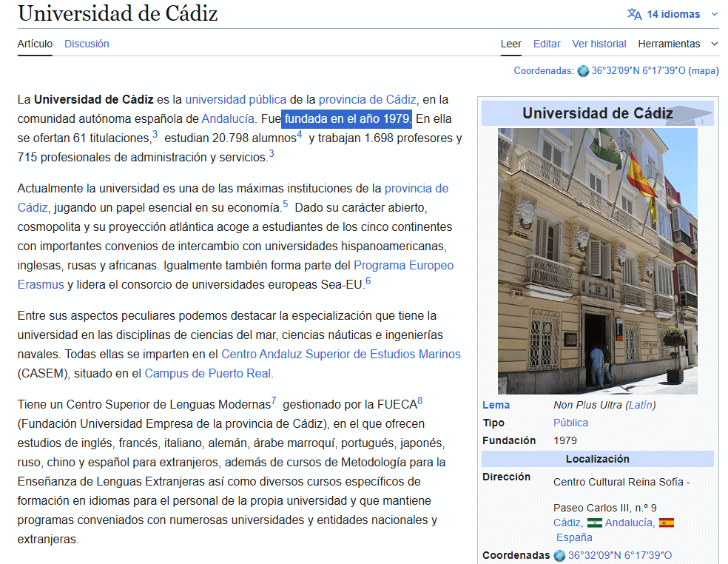The height and width of the screenshot is (564, 728).
Task: Open the Campus de Puerto Real link
Action: [x=208, y=374]
